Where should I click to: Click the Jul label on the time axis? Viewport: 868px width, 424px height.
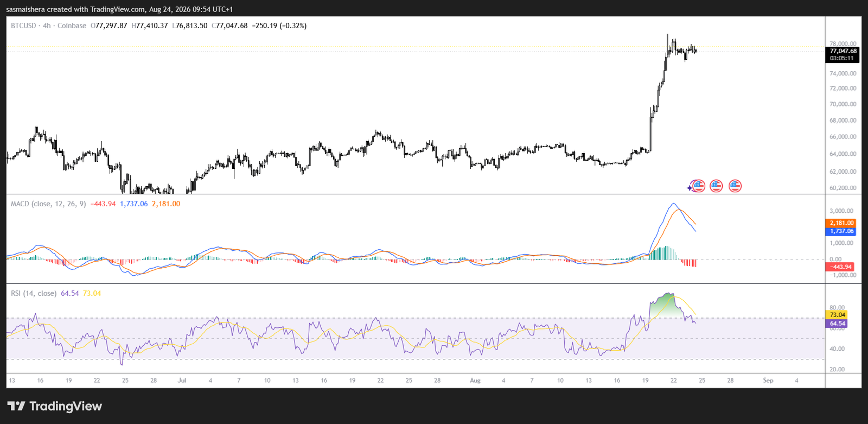click(182, 381)
